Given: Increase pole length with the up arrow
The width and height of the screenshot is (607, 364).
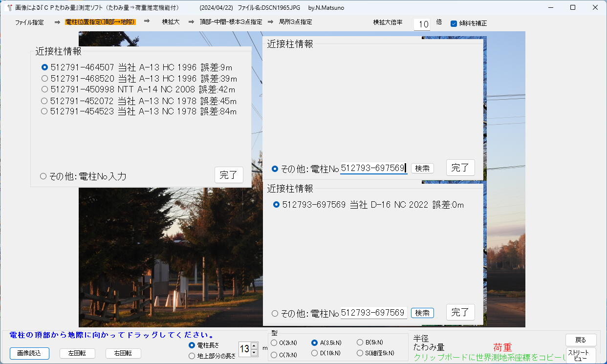Looking at the screenshot, I should point(254,346).
